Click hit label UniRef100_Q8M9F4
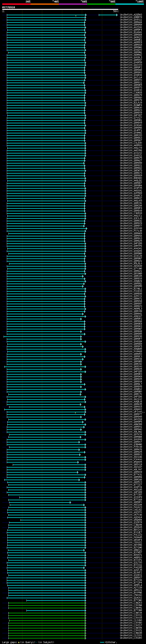 click(131, 30)
